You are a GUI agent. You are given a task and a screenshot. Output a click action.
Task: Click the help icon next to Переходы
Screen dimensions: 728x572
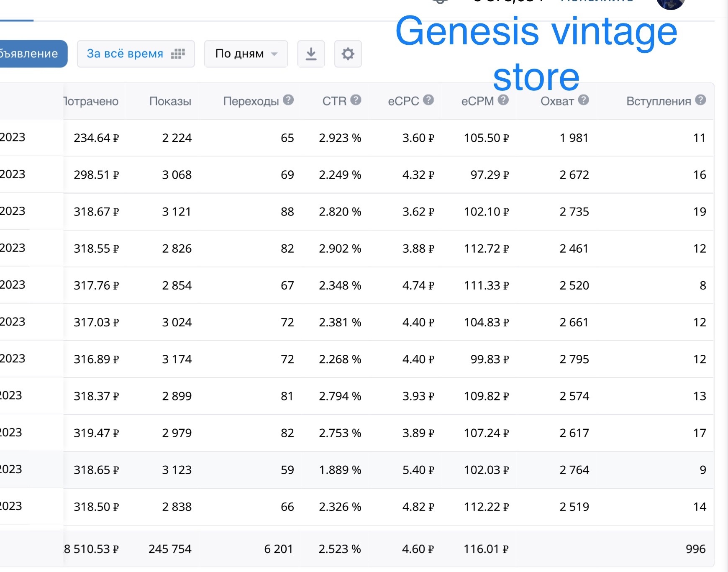click(x=288, y=100)
